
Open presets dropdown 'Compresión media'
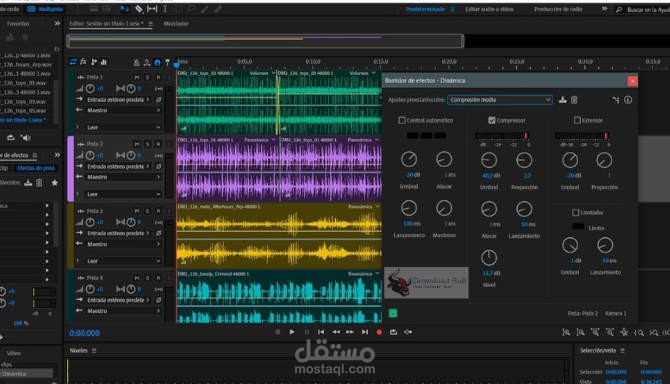tap(500, 100)
